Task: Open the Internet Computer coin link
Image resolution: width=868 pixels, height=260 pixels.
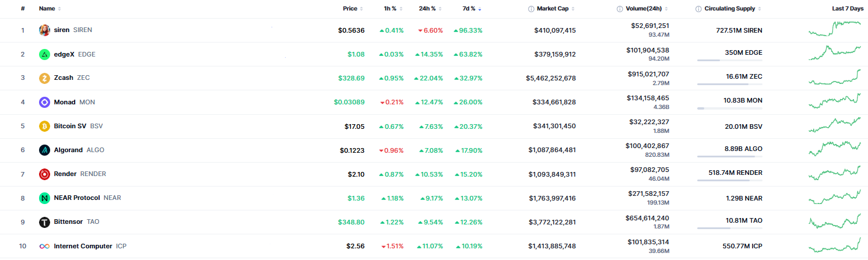Action: [x=83, y=246]
